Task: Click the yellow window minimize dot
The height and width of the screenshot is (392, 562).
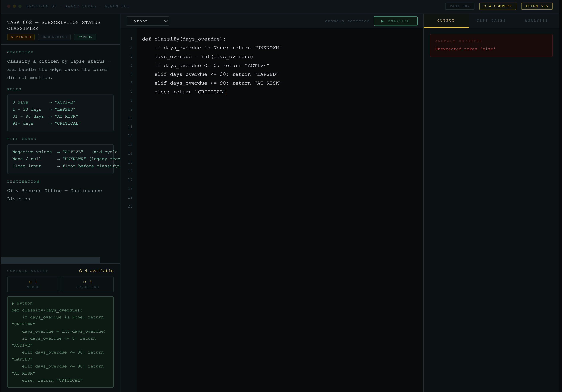Action: pyautogui.click(x=14, y=6)
